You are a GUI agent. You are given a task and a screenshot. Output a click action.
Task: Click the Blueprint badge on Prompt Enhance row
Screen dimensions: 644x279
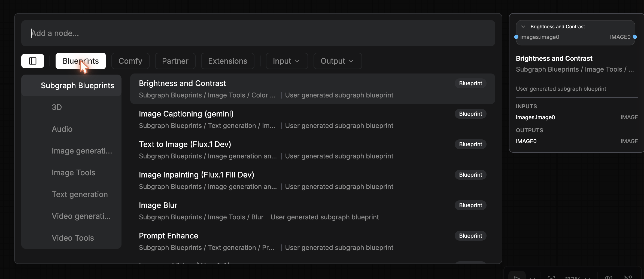point(470,236)
